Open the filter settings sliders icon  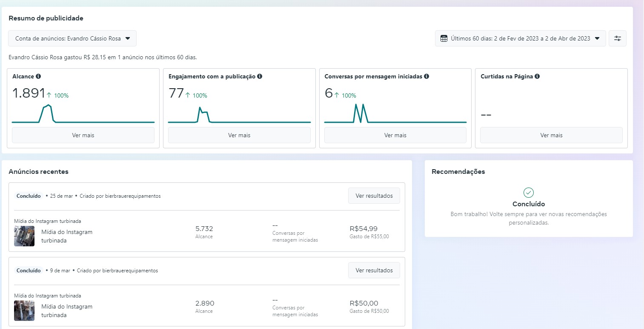pyautogui.click(x=617, y=38)
